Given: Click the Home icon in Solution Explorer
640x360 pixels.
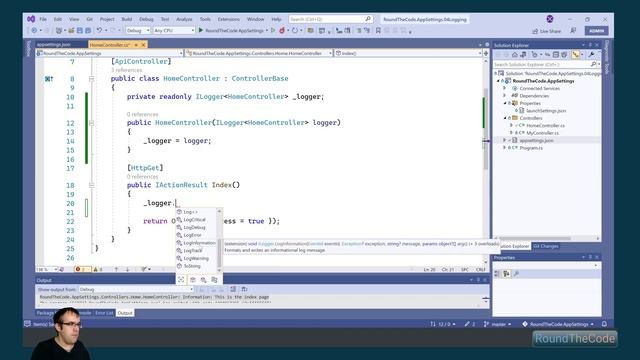Looking at the screenshot, I should 515,55.
